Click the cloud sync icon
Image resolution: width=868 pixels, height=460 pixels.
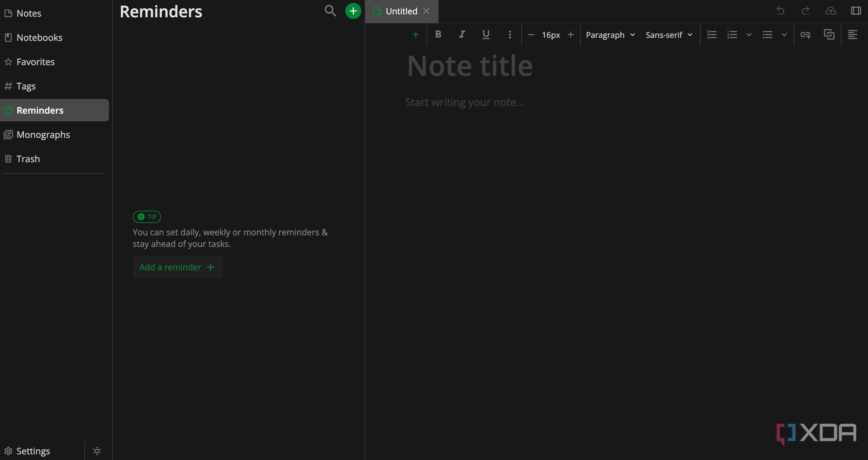point(830,11)
